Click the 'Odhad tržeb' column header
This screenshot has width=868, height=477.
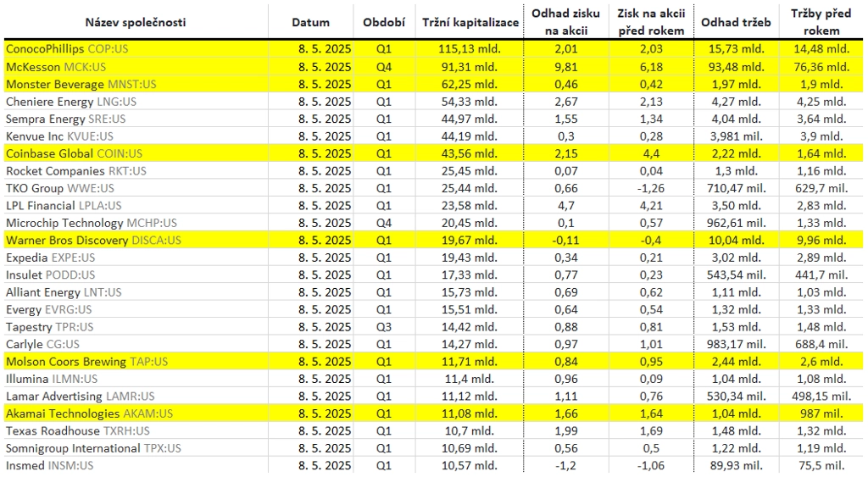[736, 23]
